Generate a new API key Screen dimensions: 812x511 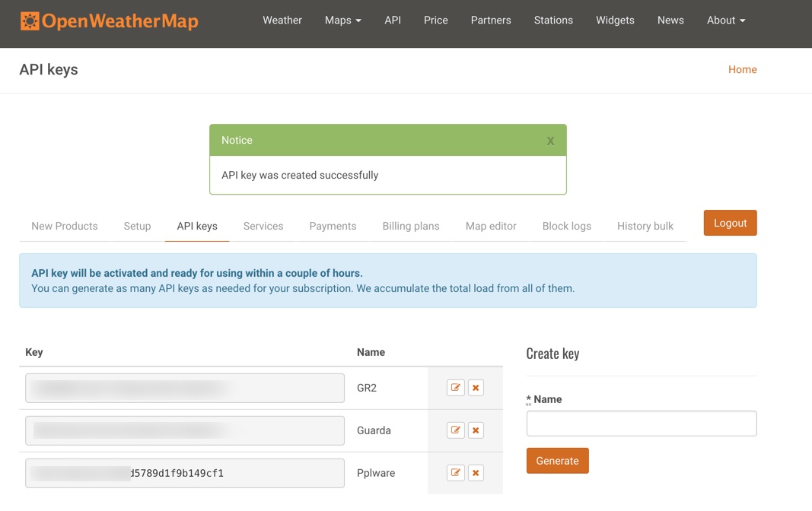[557, 460]
